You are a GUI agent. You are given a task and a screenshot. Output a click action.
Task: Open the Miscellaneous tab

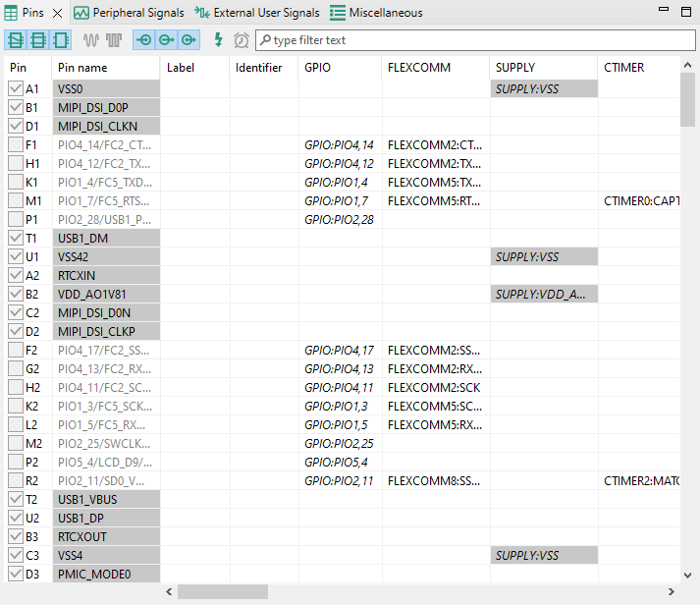377,13
